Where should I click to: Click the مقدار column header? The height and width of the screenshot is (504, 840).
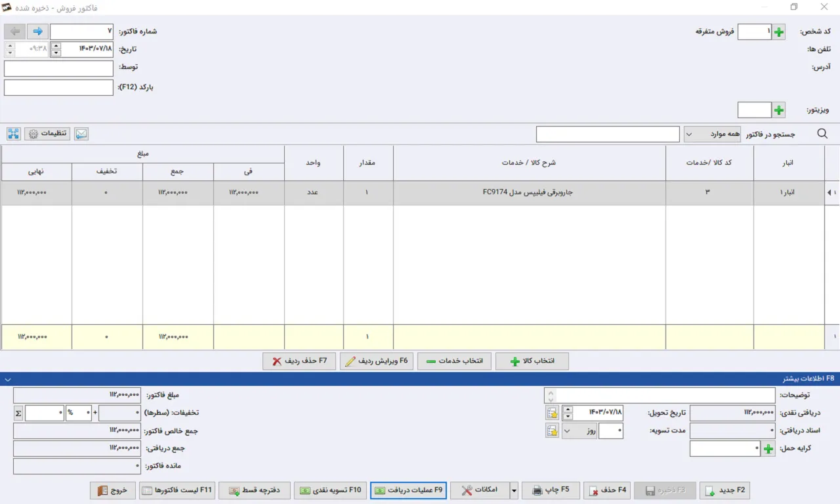[368, 163]
